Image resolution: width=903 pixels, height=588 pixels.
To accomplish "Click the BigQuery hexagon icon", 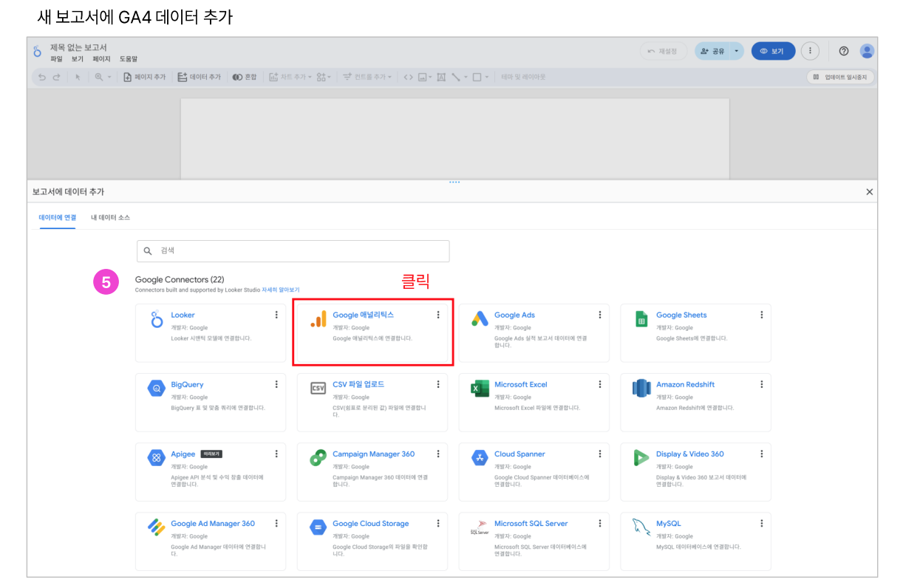I will coord(157,389).
